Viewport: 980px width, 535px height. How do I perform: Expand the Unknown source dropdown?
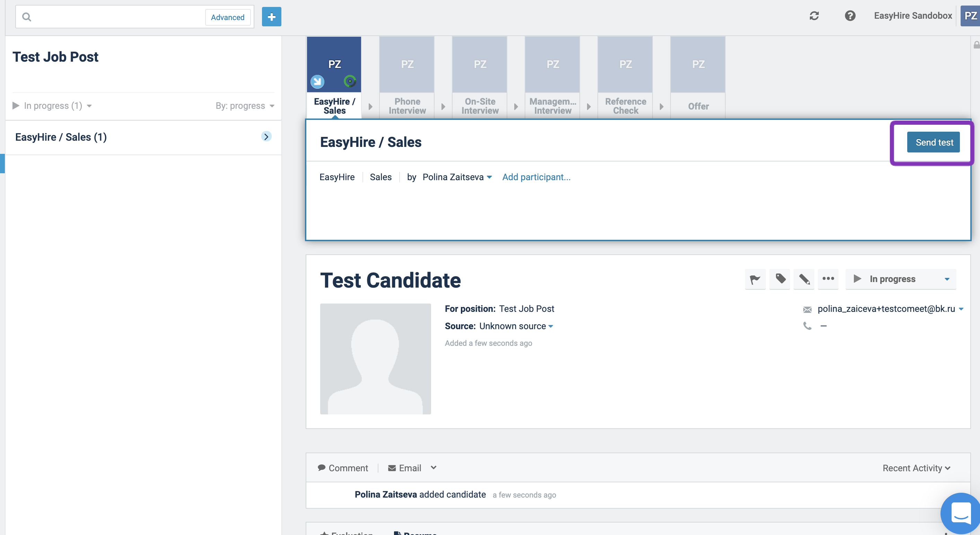pos(516,326)
